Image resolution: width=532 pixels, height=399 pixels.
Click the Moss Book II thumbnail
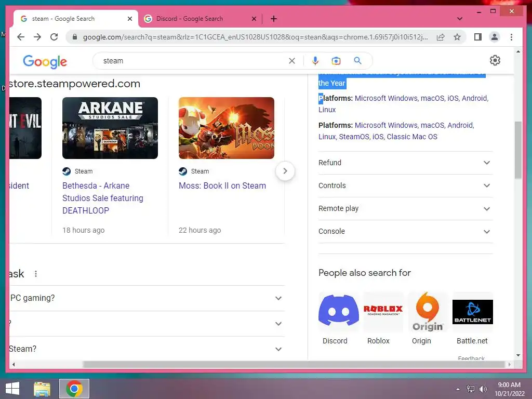(x=227, y=128)
